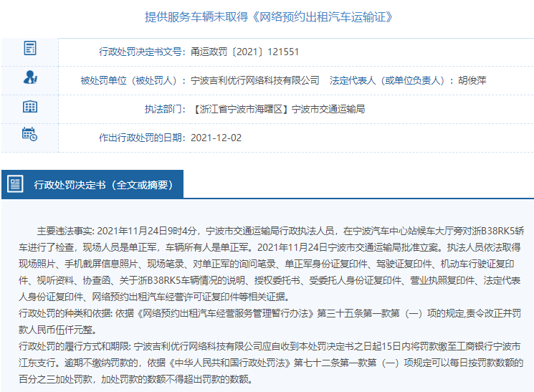Click the label 被处罚单位（被处罚人）

(x=133, y=81)
